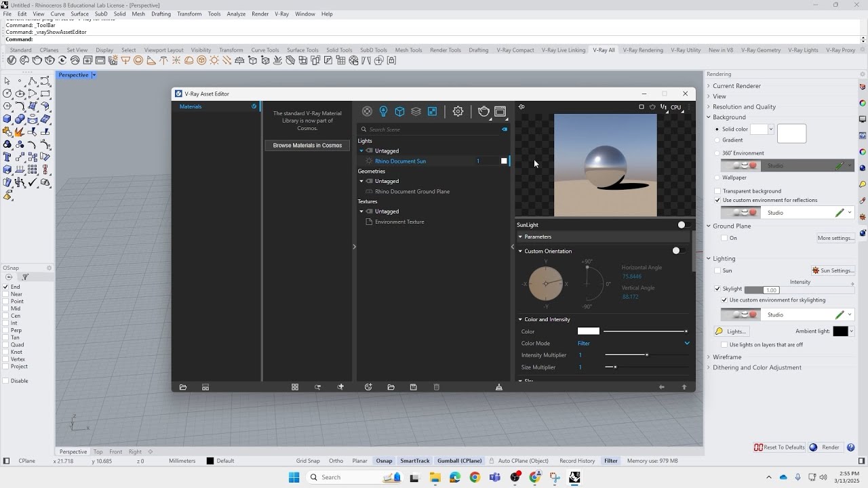This screenshot has height=488, width=868.
Task: Enable Sun lighting checkbox
Action: click(x=717, y=270)
